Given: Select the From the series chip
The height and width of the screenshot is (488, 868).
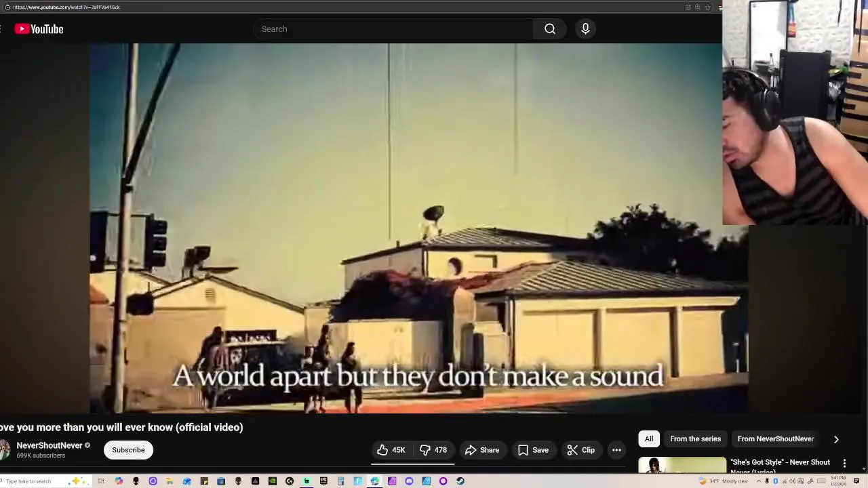Looking at the screenshot, I should click(695, 439).
